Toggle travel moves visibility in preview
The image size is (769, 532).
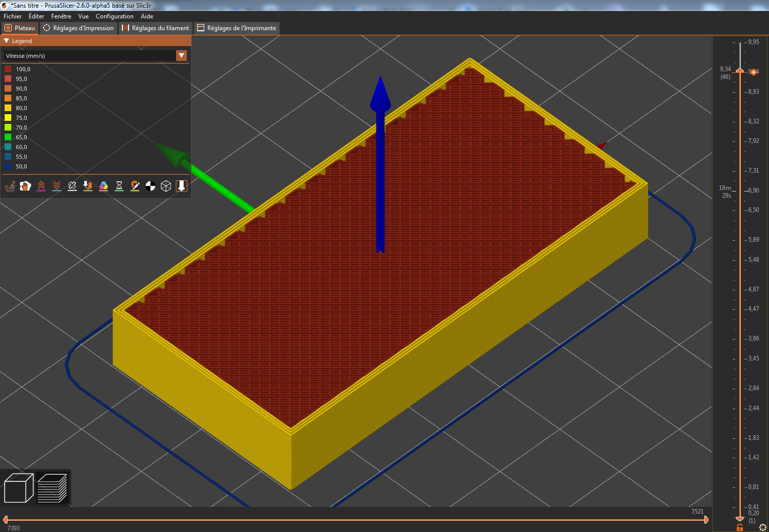point(10,186)
